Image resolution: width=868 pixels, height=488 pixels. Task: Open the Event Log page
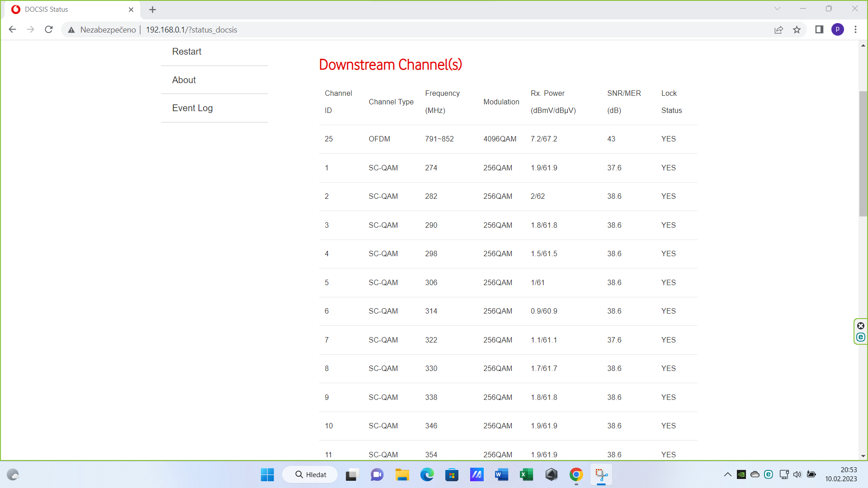click(x=192, y=108)
